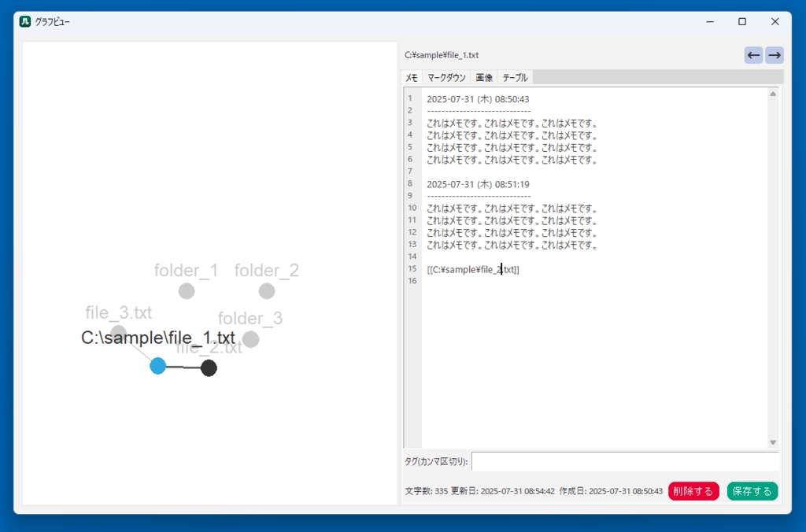Click the timestamp 2025-07-31 (木) 08:50:43
The height and width of the screenshot is (532, 806).
[478, 99]
